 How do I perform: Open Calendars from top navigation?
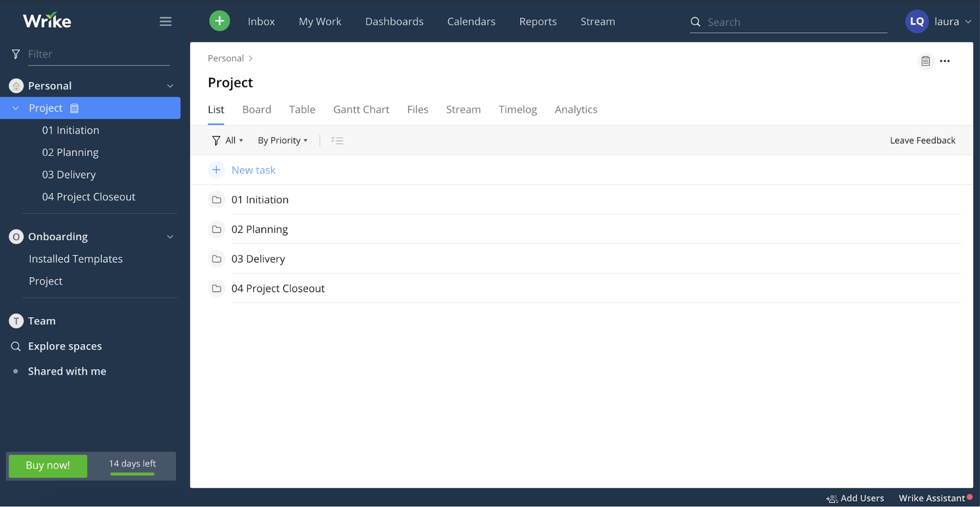[x=471, y=22]
